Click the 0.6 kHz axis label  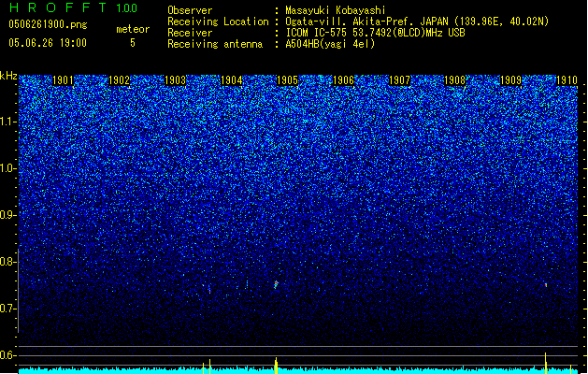click(8, 355)
